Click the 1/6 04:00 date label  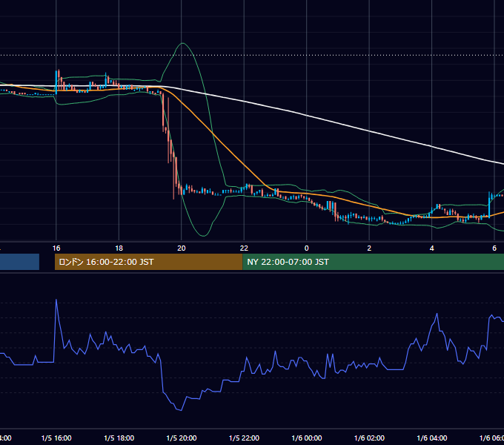tap(431, 438)
